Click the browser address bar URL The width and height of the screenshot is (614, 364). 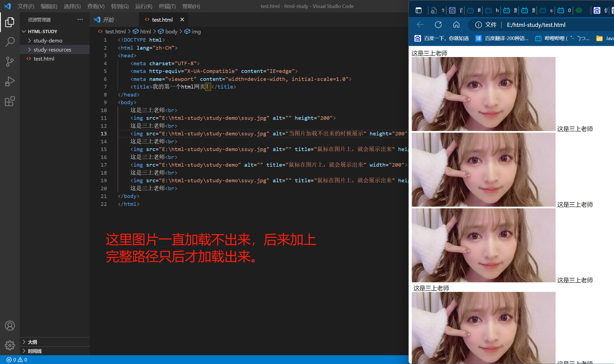(x=536, y=25)
